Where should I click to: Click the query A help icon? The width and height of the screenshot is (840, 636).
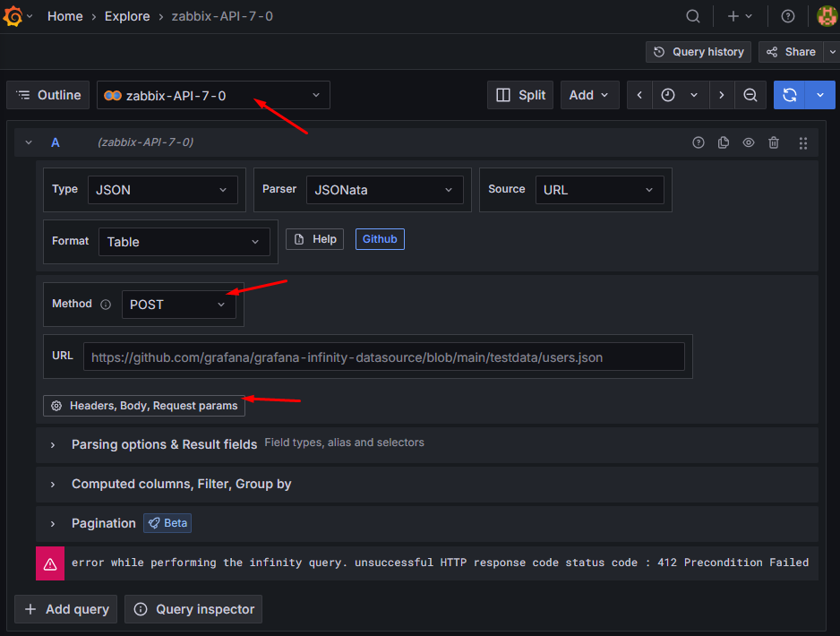pos(699,142)
